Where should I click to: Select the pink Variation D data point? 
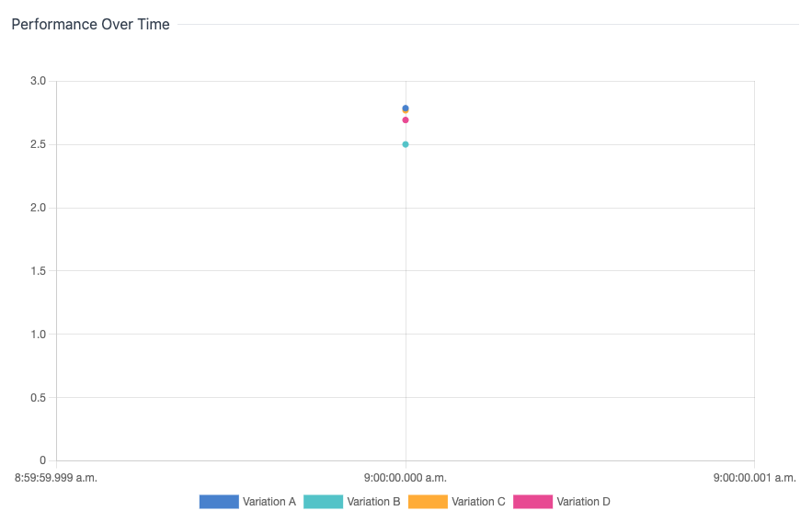tap(406, 120)
